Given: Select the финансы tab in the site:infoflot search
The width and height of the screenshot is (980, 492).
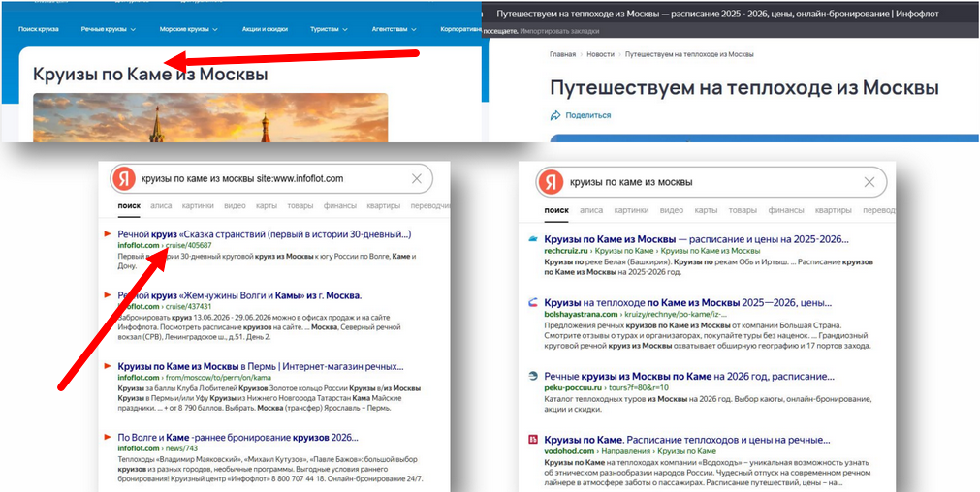Looking at the screenshot, I should click(x=340, y=205).
